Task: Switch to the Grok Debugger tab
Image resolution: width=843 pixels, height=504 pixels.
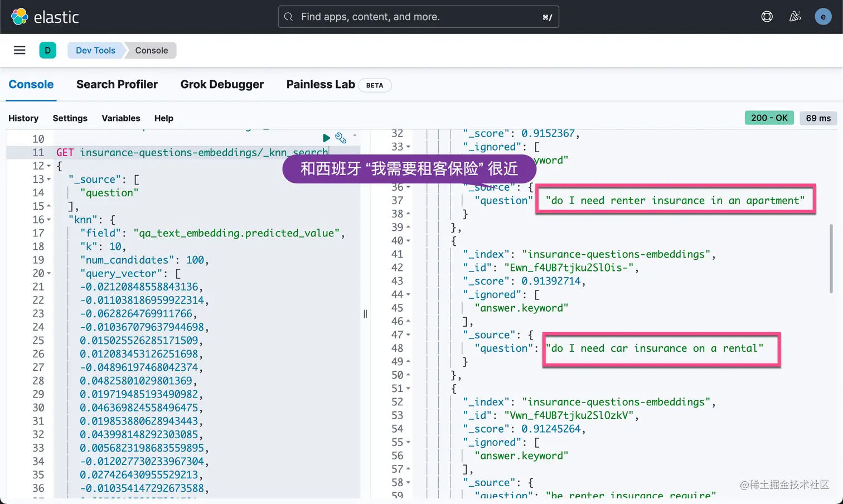Action: pyautogui.click(x=222, y=84)
